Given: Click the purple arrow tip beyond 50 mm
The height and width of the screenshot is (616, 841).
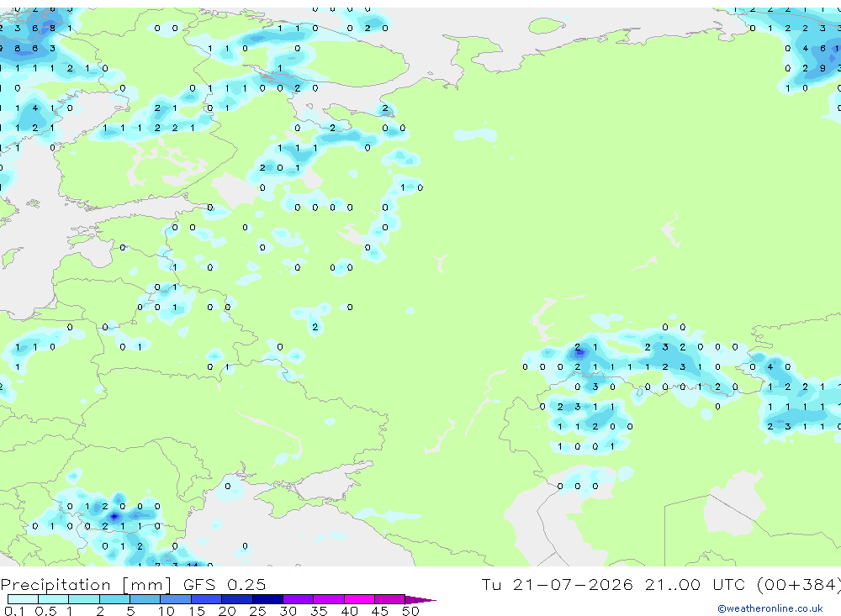Looking at the screenshot, I should (x=420, y=599).
